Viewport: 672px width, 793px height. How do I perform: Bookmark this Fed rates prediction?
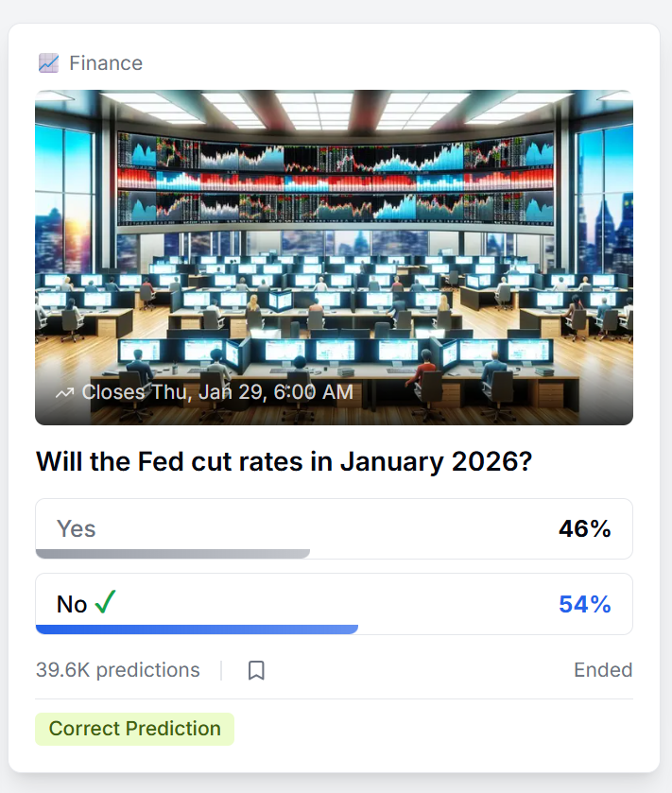tap(256, 670)
